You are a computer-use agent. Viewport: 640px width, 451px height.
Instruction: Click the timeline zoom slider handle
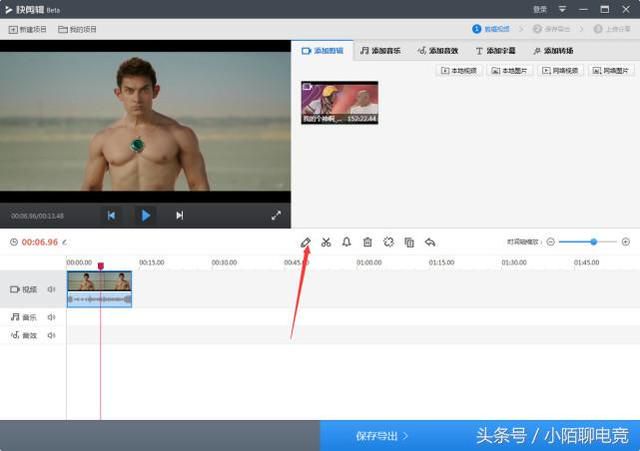(x=594, y=242)
